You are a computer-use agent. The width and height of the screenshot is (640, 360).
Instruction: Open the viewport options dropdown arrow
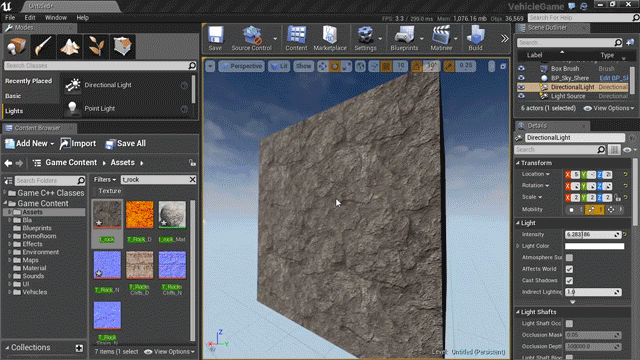(x=210, y=66)
